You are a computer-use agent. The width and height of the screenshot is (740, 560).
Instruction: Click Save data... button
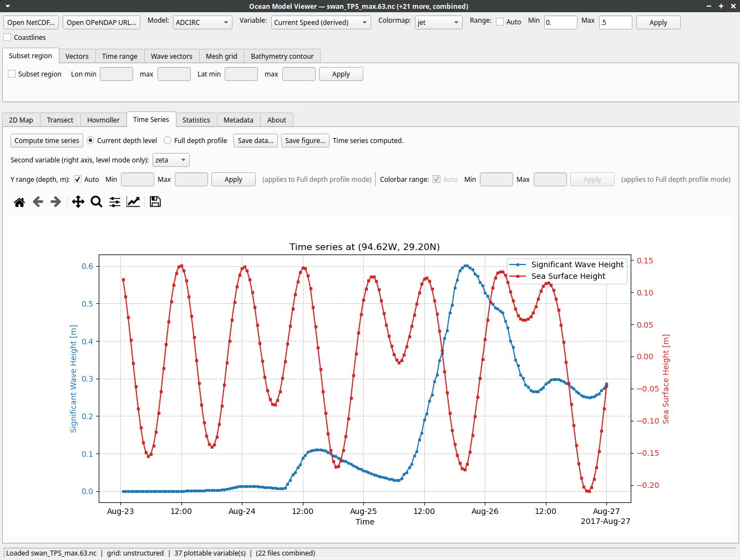coord(256,140)
